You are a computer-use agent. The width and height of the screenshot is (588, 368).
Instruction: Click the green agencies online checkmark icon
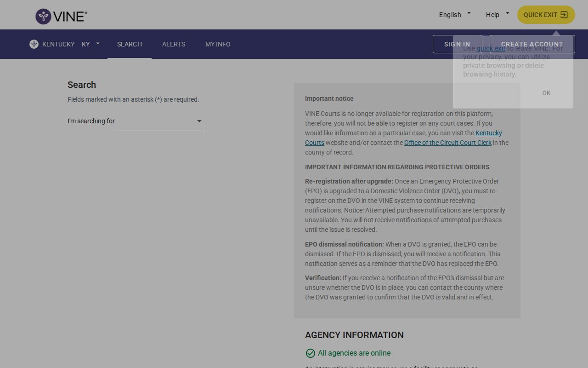point(311,353)
